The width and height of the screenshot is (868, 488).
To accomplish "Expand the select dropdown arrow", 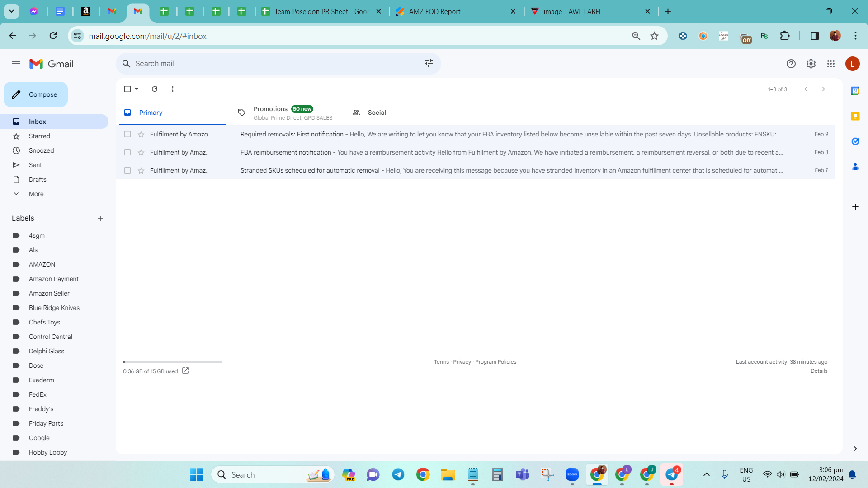I will (x=137, y=89).
